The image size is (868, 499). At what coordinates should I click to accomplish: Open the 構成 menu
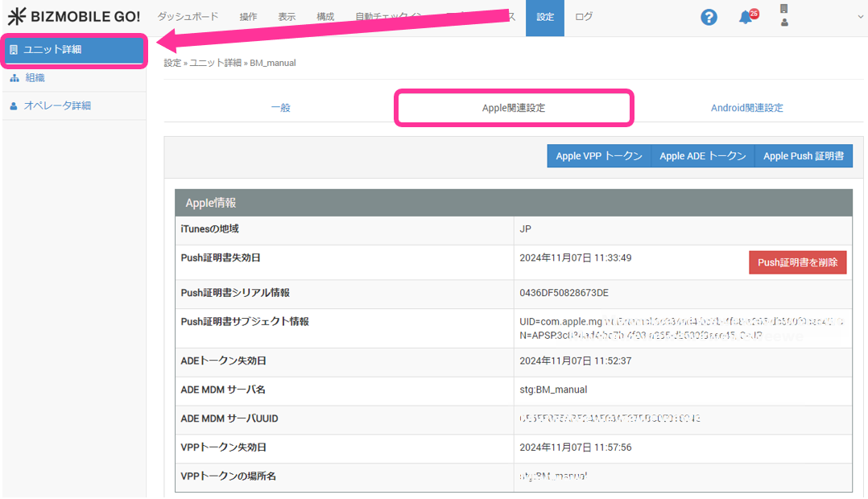tap(325, 17)
